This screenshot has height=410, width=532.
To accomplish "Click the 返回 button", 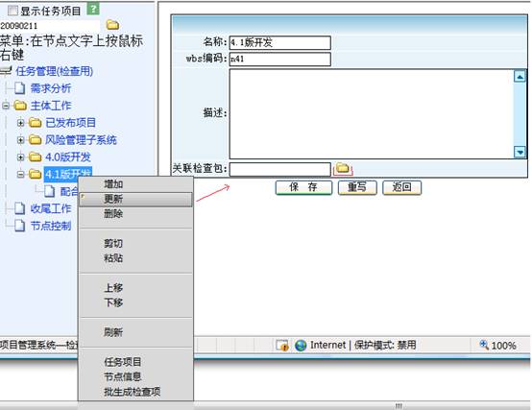I will tap(401, 187).
